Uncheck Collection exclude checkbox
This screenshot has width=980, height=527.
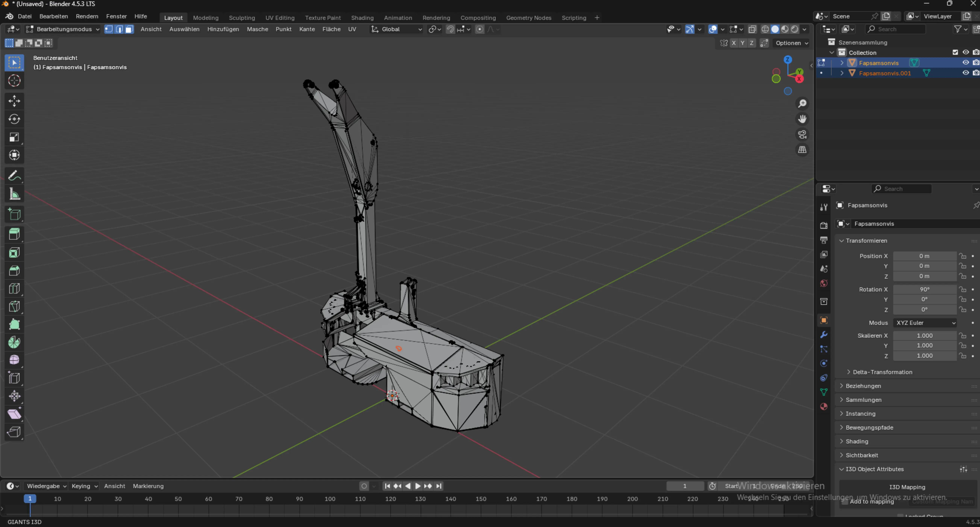click(x=955, y=52)
